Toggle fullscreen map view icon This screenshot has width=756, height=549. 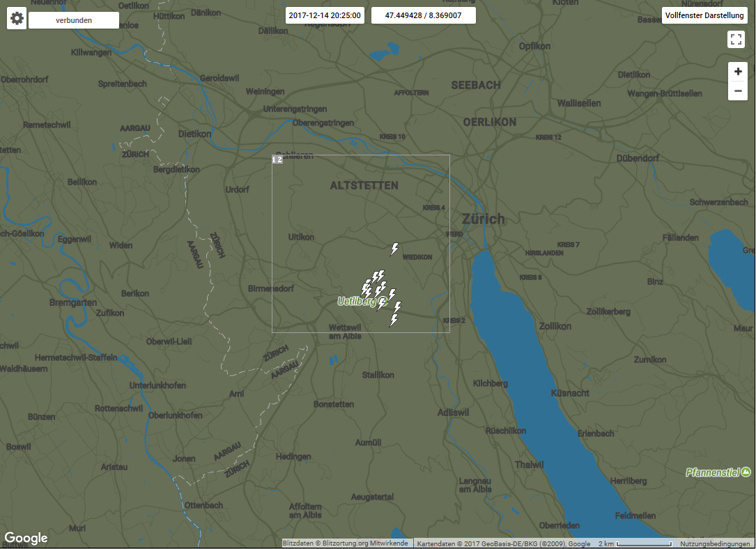click(736, 39)
